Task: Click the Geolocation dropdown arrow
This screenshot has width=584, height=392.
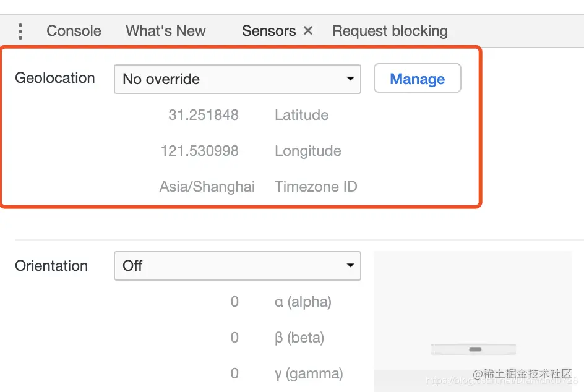Action: [x=350, y=79]
